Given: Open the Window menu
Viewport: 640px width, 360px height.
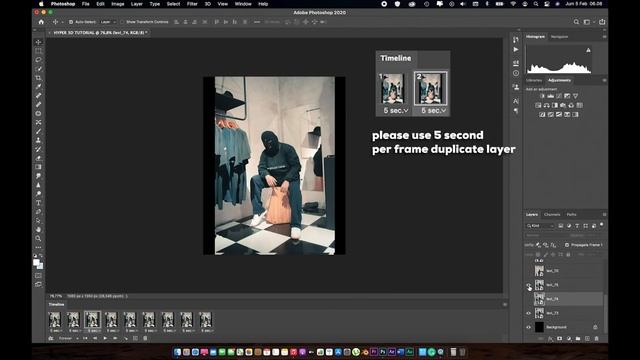Looking at the screenshot, I should 243,4.
